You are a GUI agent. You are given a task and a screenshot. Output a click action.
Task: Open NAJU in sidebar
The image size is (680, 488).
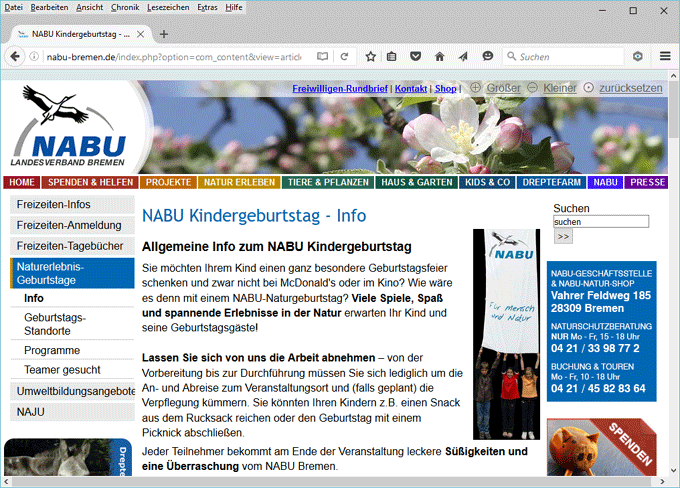[72, 412]
